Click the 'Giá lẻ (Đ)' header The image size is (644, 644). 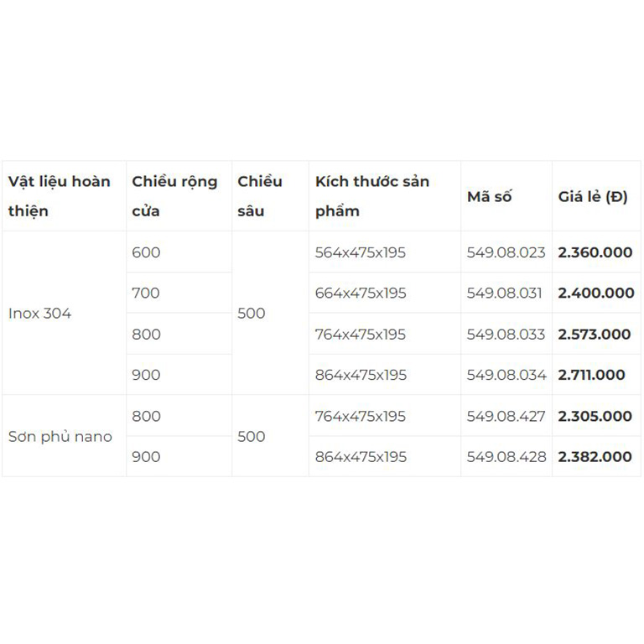tap(593, 197)
